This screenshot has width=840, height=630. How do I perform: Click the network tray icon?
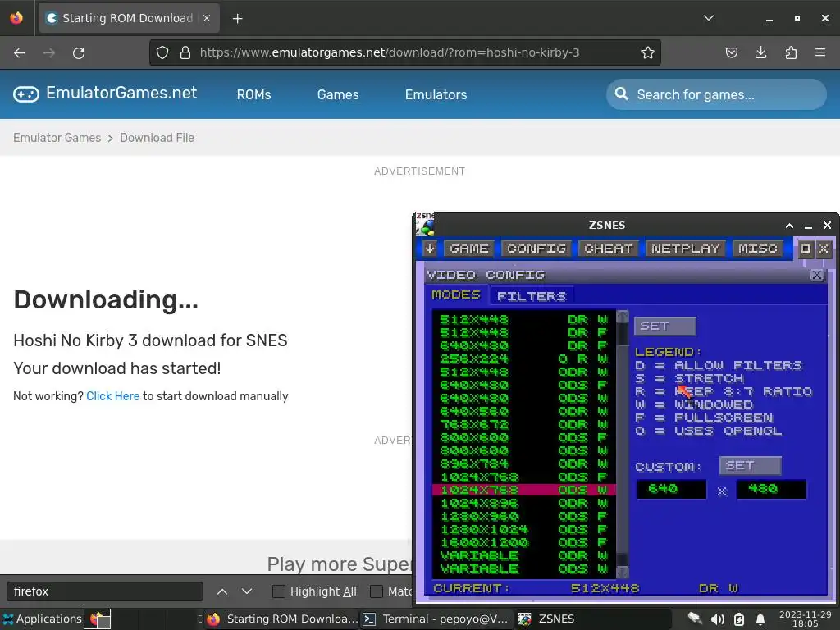[695, 619]
